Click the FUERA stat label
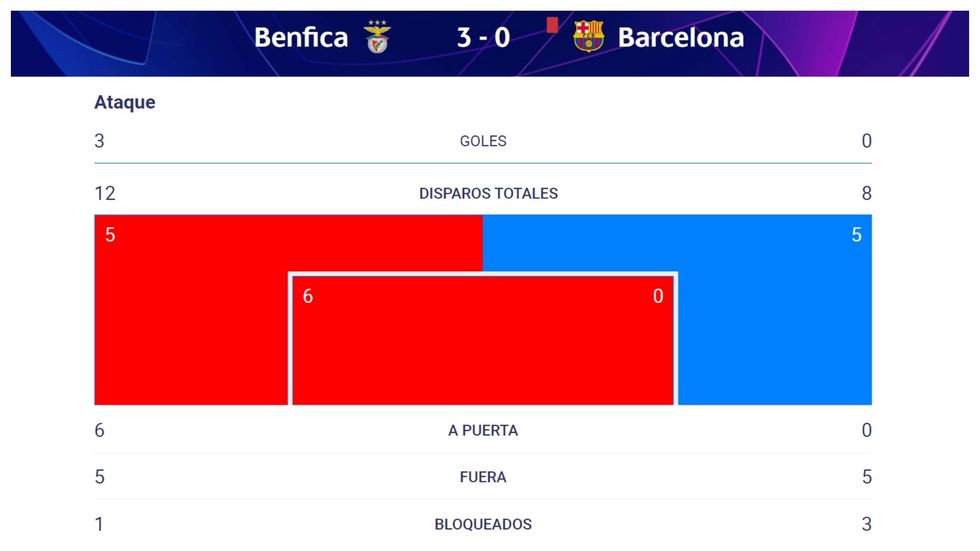The width and height of the screenshot is (980, 551). (483, 477)
